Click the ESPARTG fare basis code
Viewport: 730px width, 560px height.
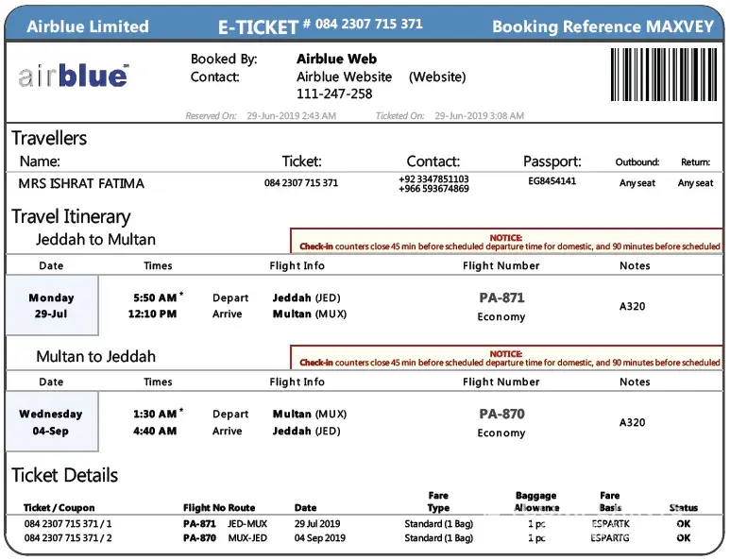coord(611,538)
